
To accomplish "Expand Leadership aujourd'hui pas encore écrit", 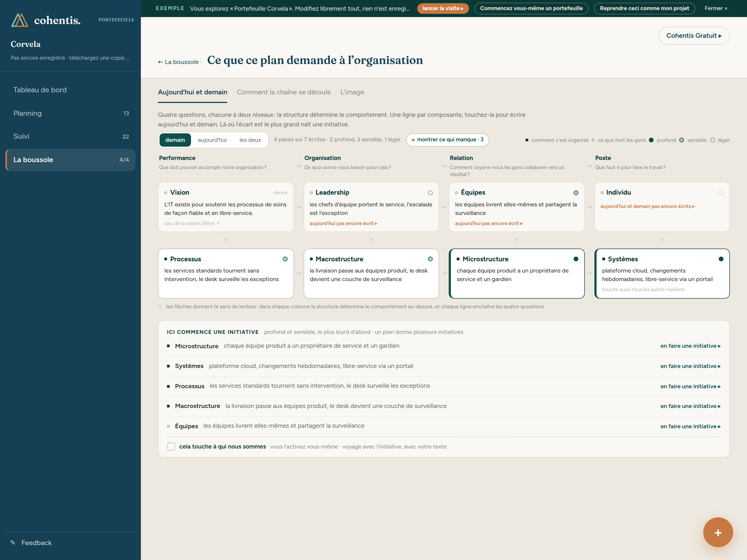I will [x=343, y=223].
